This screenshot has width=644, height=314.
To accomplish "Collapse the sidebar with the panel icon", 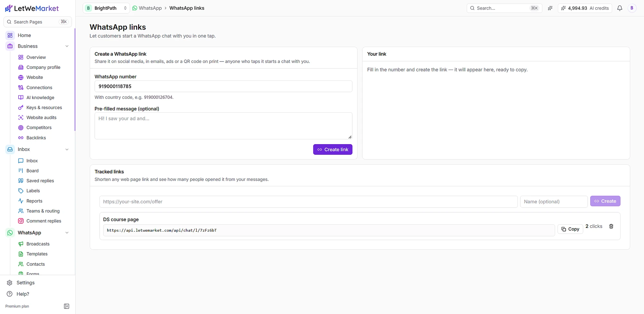I will coord(67,306).
